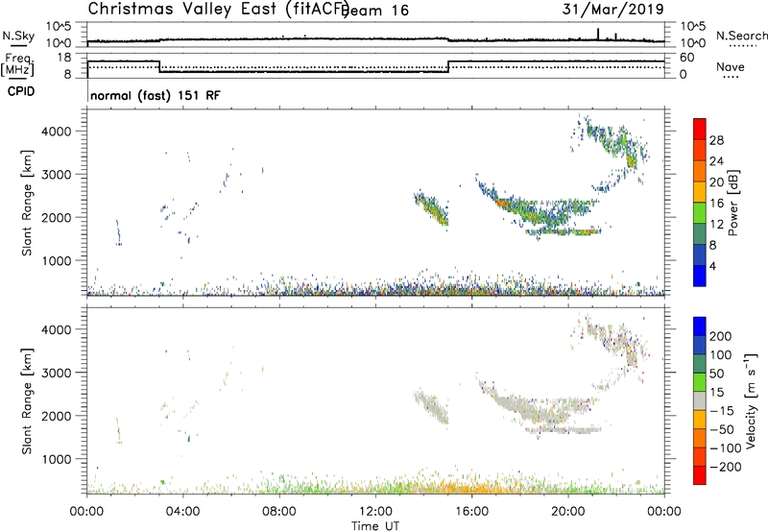The image size is (768, 532).
Task: Click the 'N.Sky' legend label
Action: point(18,36)
